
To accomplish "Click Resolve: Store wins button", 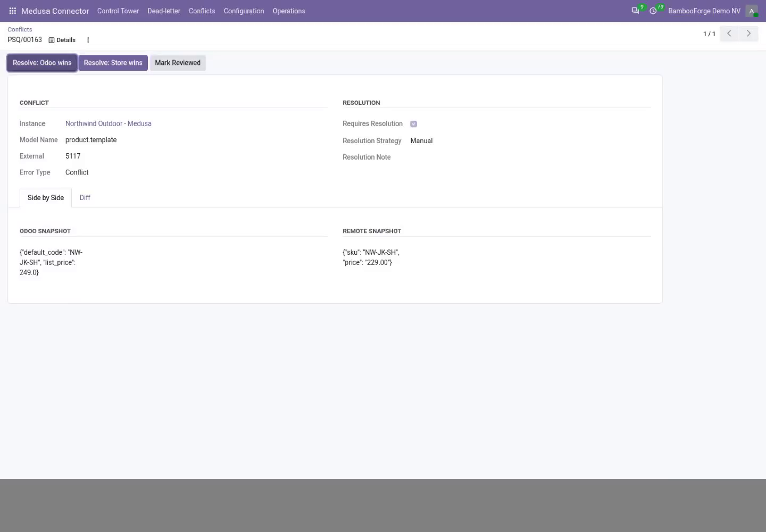I will [113, 63].
